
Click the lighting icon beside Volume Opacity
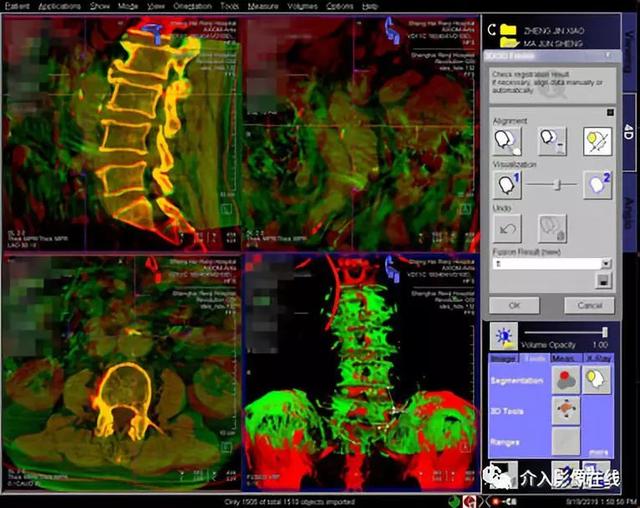pos(504,336)
